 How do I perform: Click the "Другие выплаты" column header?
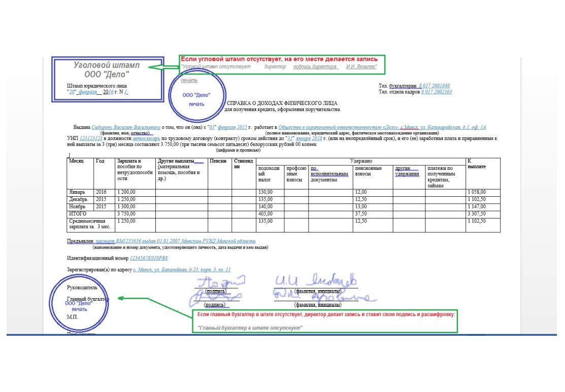tap(176, 161)
